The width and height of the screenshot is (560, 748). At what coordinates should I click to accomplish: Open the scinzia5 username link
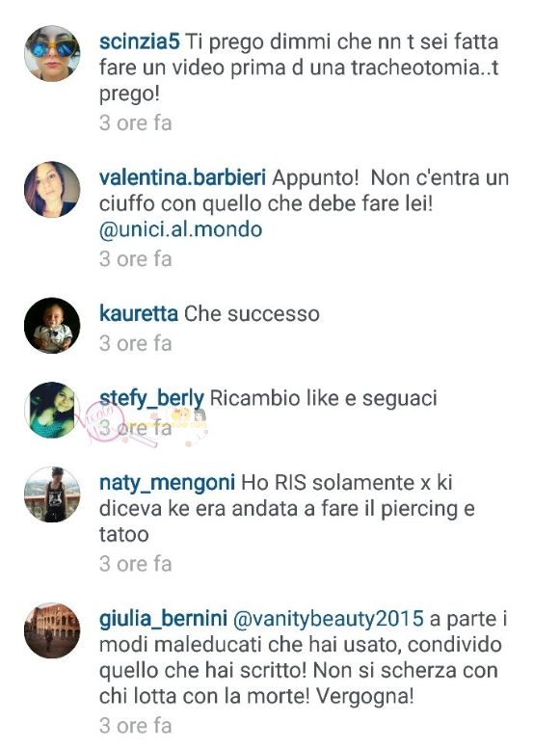[x=140, y=41]
